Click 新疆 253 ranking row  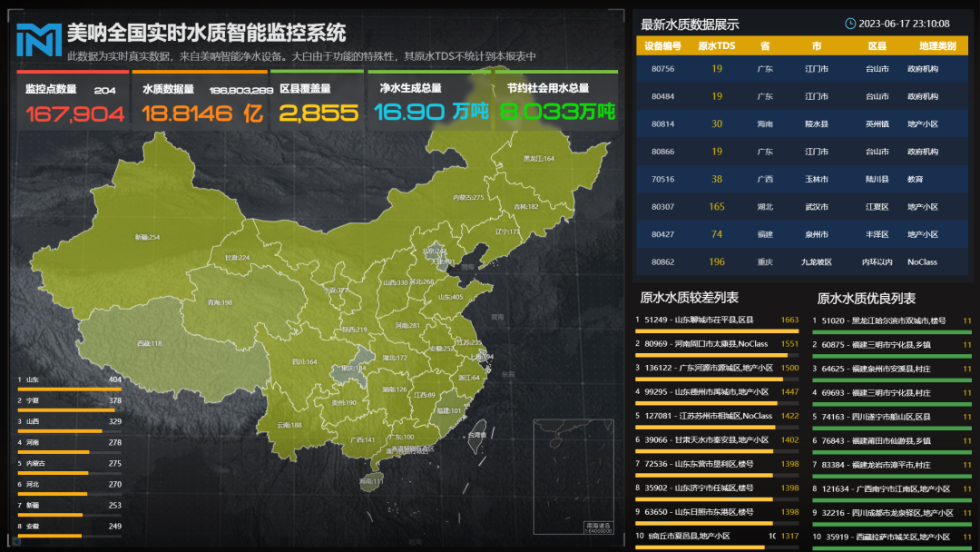(x=69, y=508)
